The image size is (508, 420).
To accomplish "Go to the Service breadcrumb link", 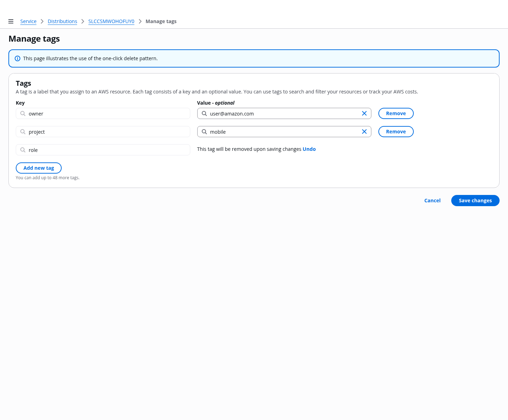I will pos(28,21).
